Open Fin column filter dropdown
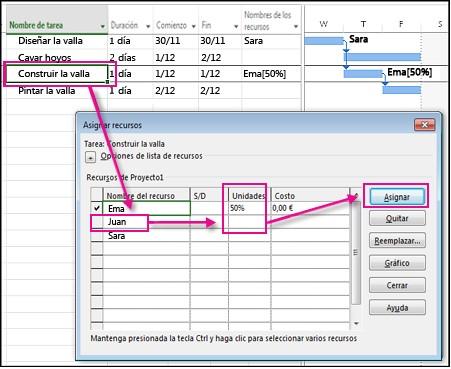This screenshot has width=451, height=369. point(236,26)
